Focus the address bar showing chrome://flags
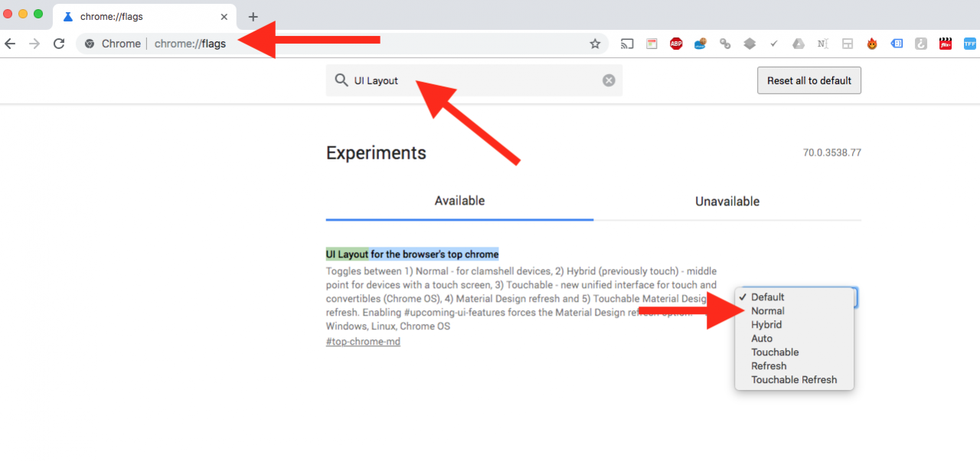The image size is (980, 462). (342, 44)
